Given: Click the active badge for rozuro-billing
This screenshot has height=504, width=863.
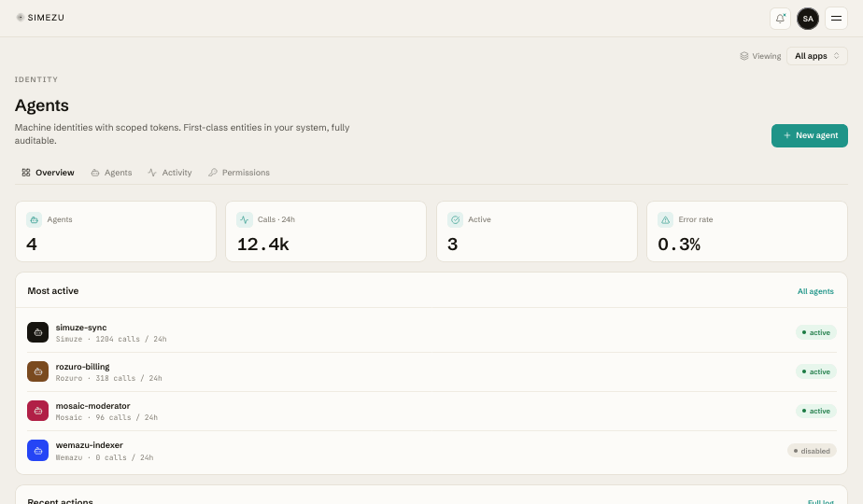Looking at the screenshot, I should (815, 371).
